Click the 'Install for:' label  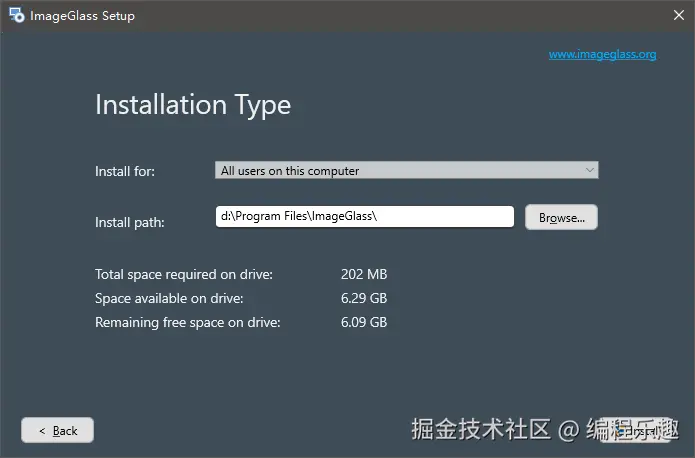(125, 171)
